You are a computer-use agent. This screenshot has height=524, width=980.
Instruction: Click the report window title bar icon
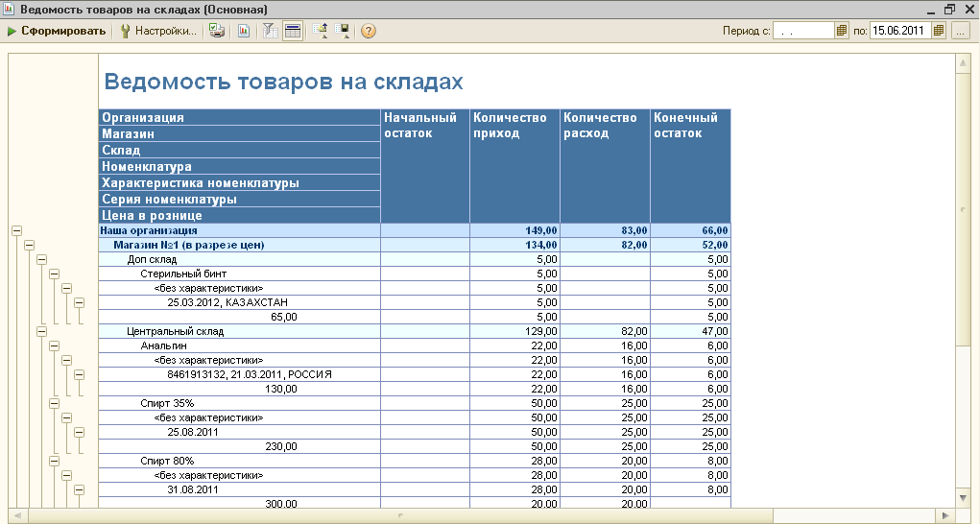[x=9, y=9]
